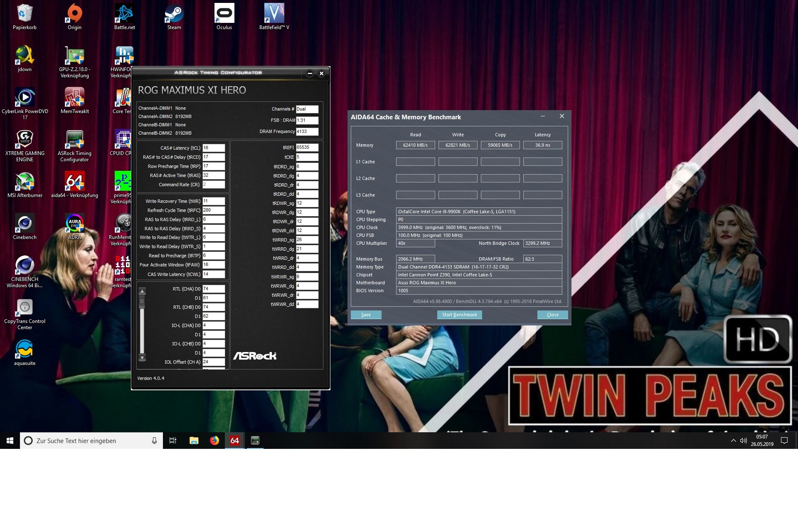This screenshot has height=532, width=798.
Task: Open CyberLink PowerDVD 17 icon
Action: (x=25, y=103)
